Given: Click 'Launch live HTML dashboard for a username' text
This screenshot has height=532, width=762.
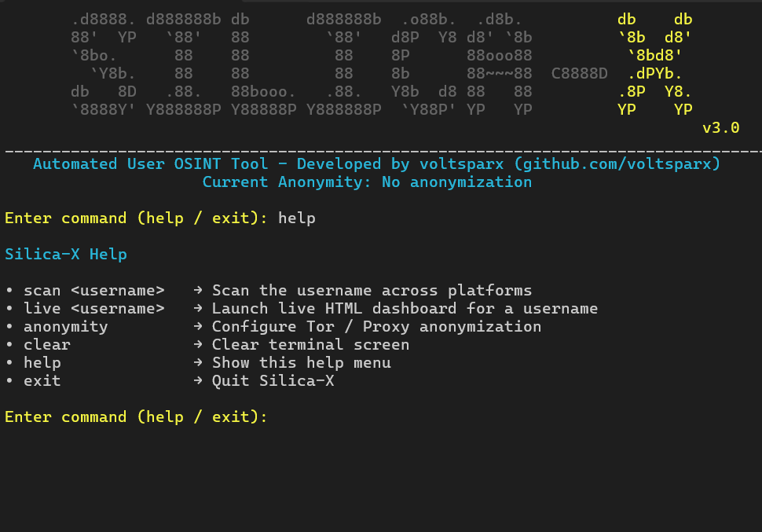Looking at the screenshot, I should click(405, 309).
